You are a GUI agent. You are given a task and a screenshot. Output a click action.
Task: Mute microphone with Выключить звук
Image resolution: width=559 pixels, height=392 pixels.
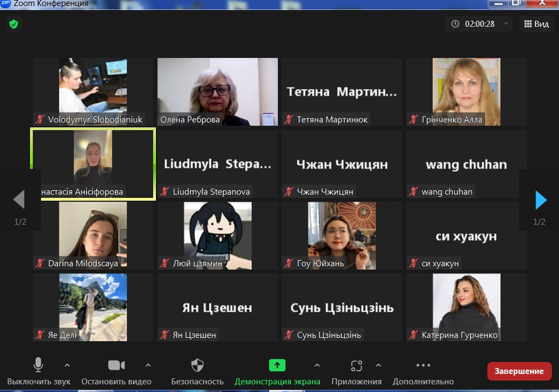(x=38, y=366)
